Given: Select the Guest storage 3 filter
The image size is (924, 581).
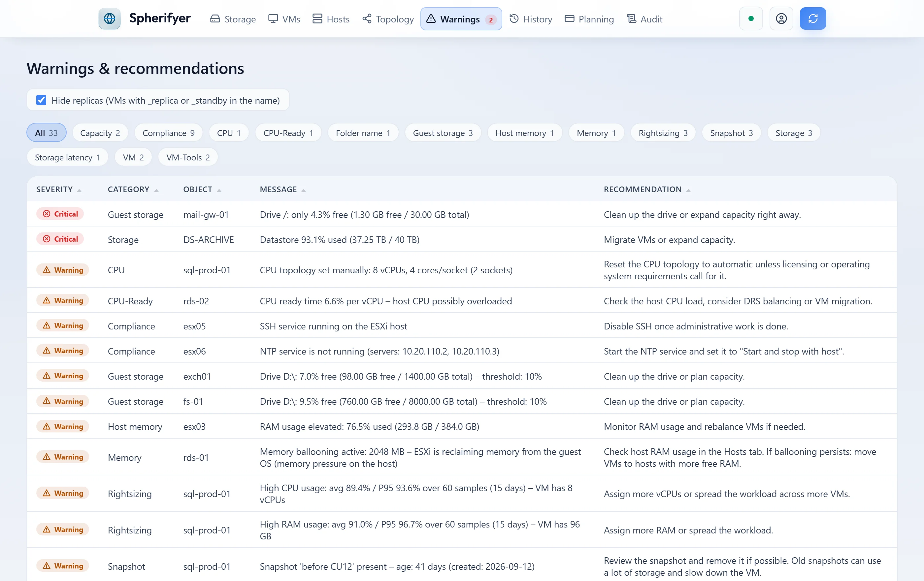Looking at the screenshot, I should [443, 133].
